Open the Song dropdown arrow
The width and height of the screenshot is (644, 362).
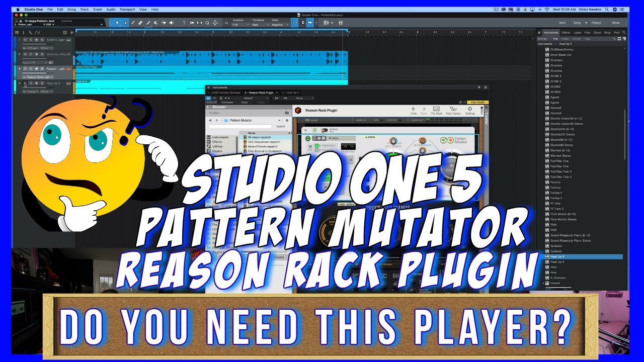[586, 23]
